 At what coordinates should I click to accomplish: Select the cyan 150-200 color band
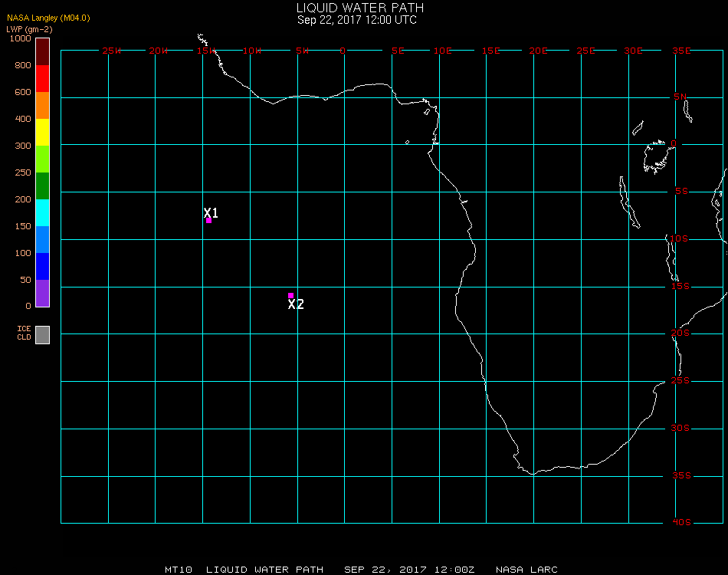[43, 212]
